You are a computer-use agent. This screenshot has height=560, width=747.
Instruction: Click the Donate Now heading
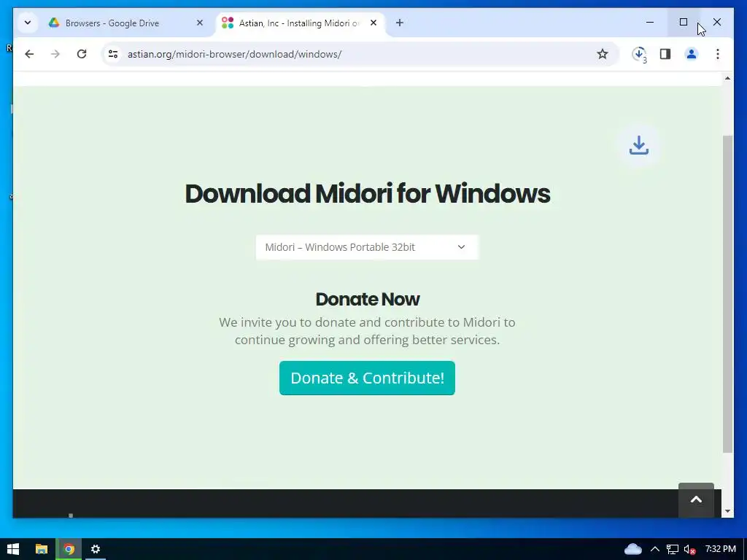[x=368, y=299]
